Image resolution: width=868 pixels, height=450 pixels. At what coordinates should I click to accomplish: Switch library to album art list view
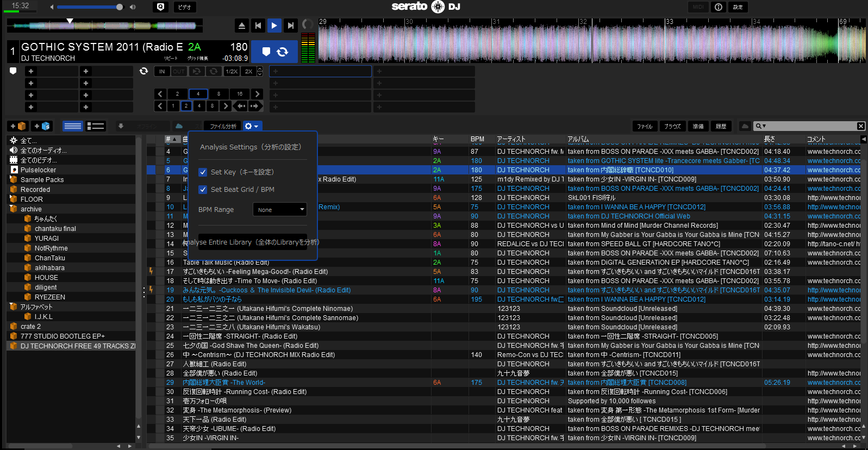pos(96,126)
